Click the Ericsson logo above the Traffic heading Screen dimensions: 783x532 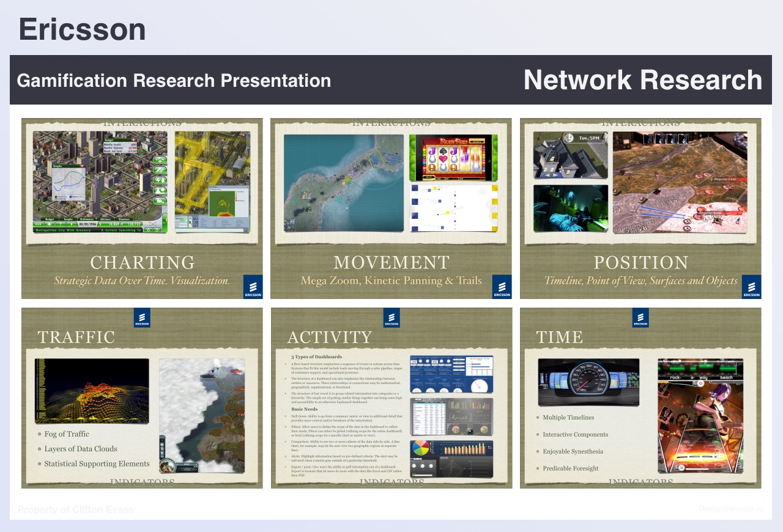142,317
